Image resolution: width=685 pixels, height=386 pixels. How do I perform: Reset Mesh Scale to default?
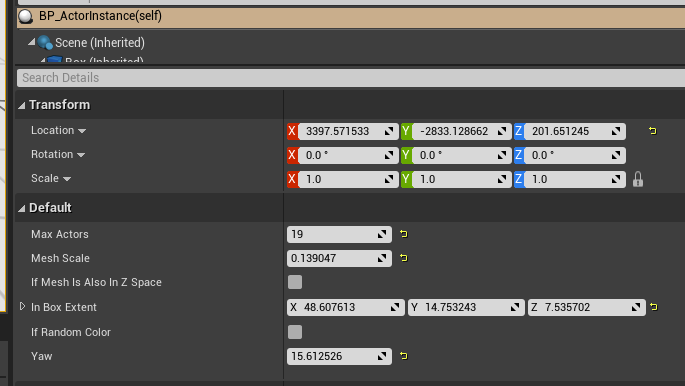pos(404,258)
